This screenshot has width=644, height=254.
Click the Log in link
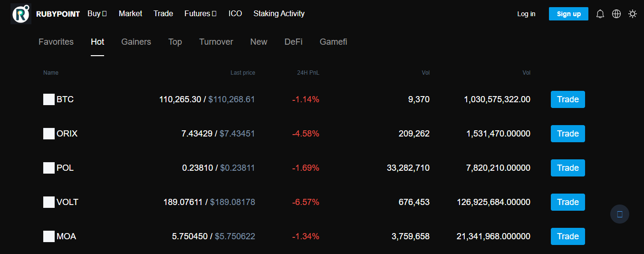click(526, 14)
